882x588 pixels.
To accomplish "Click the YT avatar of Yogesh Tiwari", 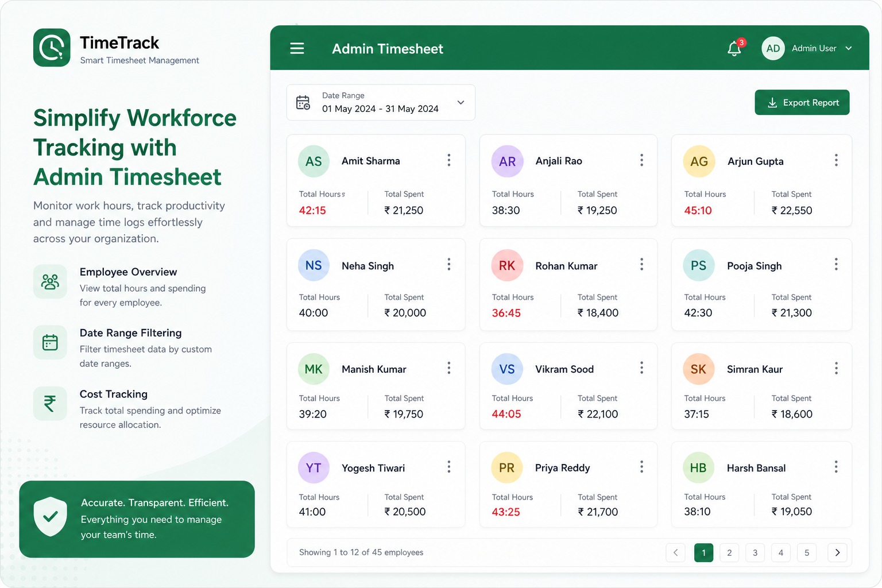I will [314, 468].
